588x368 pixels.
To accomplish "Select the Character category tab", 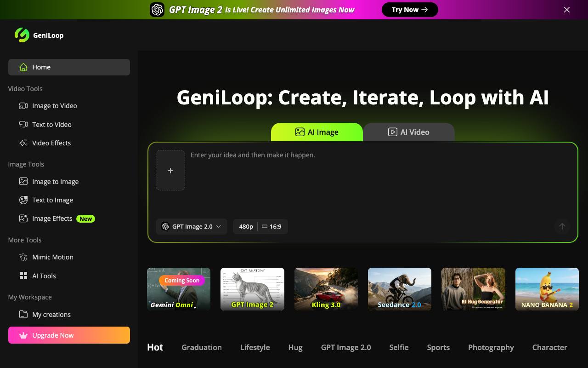I will point(550,347).
